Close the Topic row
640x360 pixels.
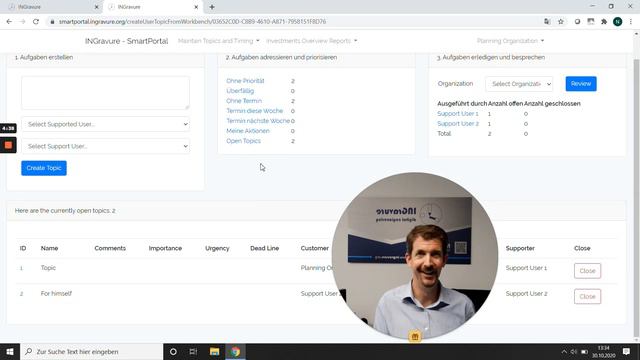(587, 271)
